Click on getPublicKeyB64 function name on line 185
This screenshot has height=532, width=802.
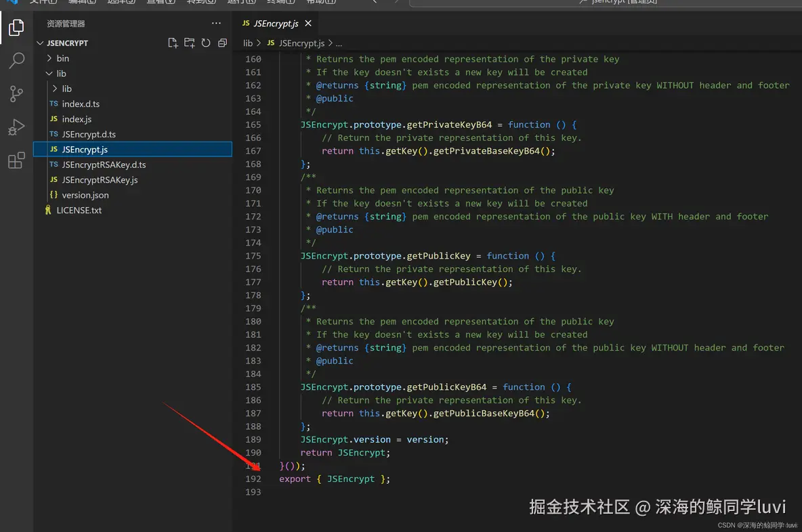[x=446, y=387]
